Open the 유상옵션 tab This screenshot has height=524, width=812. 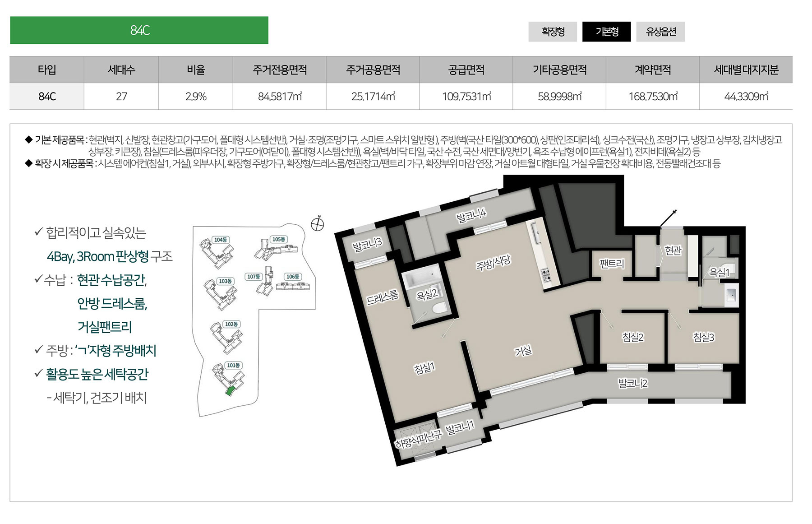click(660, 32)
